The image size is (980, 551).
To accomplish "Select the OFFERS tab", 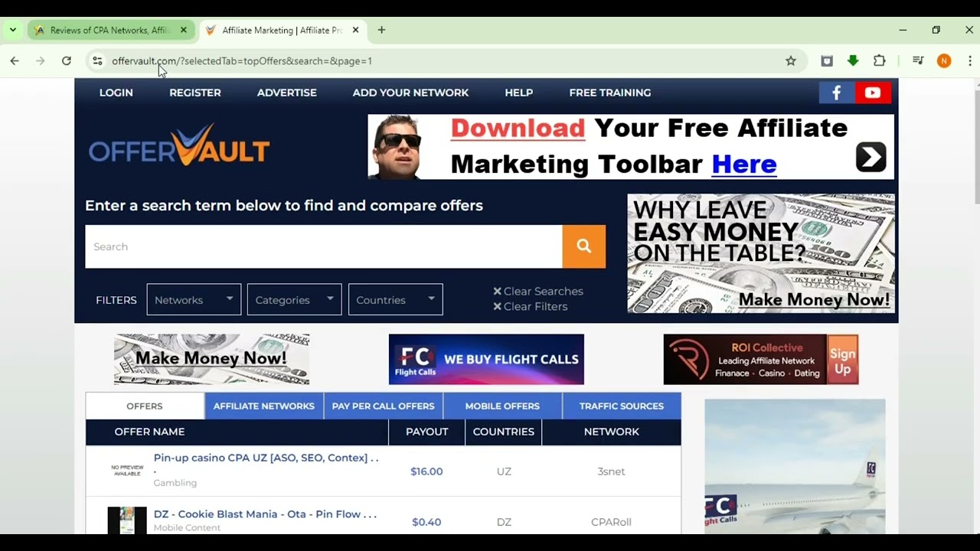I will (145, 406).
